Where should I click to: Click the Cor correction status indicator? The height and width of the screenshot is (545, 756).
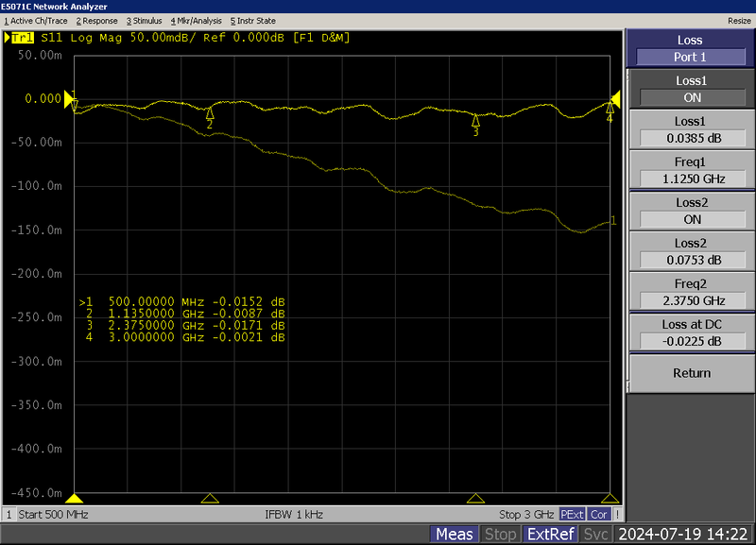coord(599,514)
